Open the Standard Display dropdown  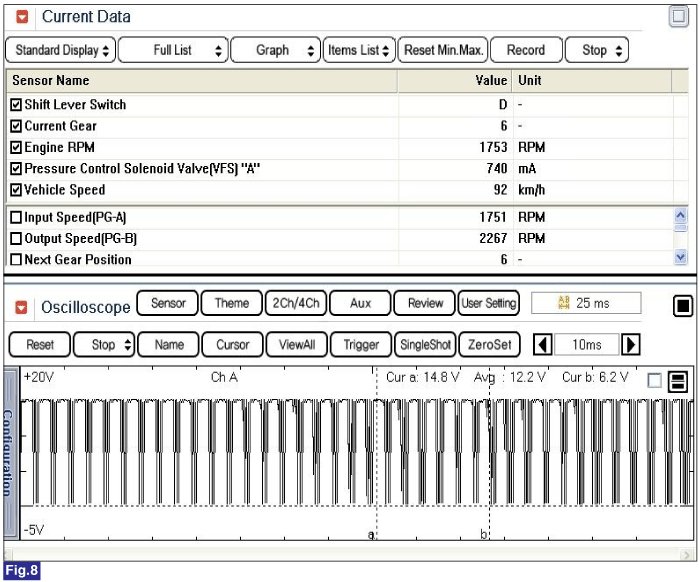click(x=61, y=50)
